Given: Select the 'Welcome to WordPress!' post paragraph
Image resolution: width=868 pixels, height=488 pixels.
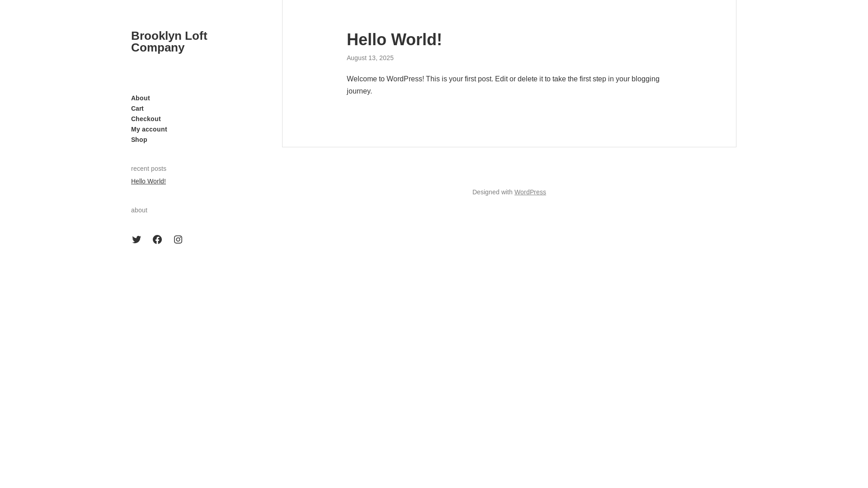Looking at the screenshot, I should [x=503, y=85].
